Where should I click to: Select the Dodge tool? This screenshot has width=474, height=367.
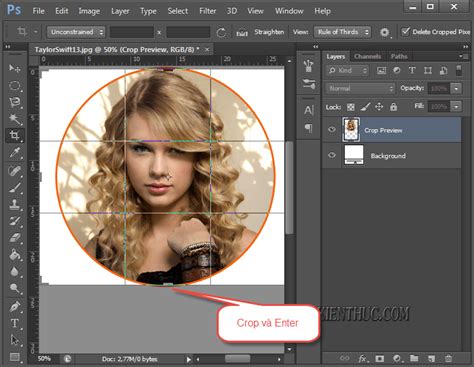(14, 288)
